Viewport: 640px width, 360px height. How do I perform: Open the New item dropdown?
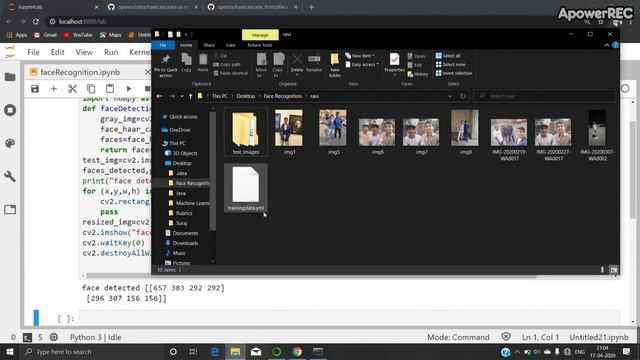[360, 56]
